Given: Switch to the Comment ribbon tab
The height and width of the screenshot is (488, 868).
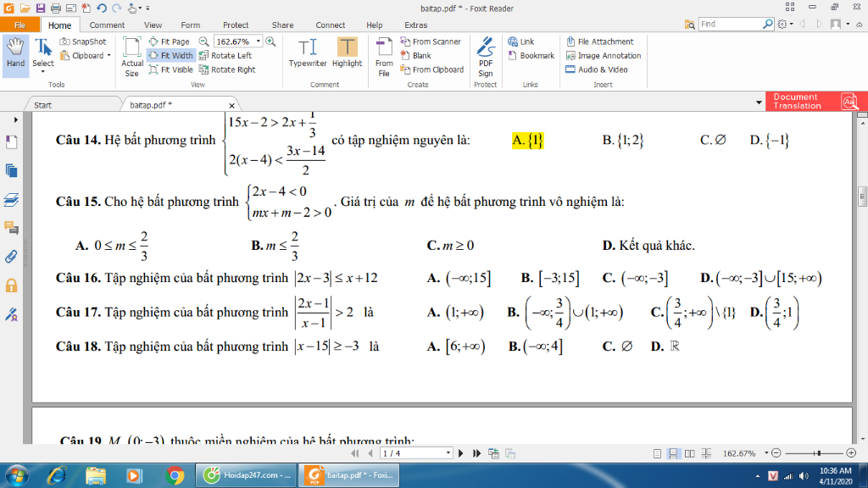Looking at the screenshot, I should click(x=107, y=25).
